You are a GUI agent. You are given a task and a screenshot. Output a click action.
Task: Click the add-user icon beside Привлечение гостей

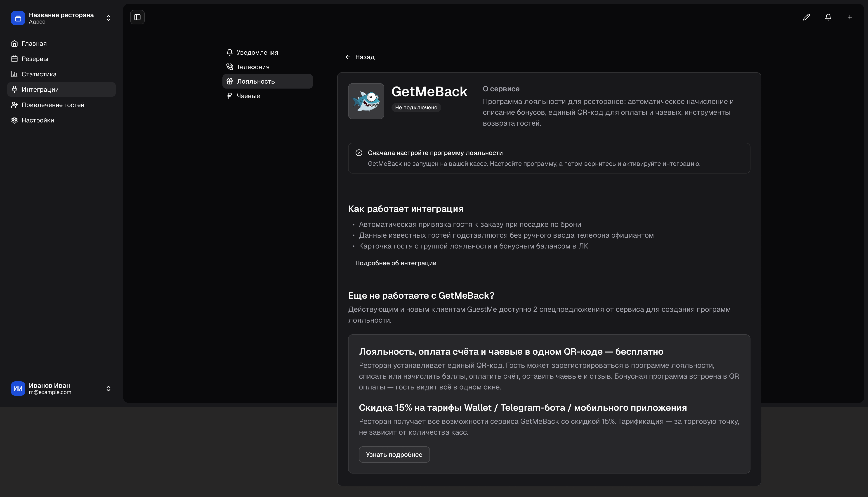14,105
